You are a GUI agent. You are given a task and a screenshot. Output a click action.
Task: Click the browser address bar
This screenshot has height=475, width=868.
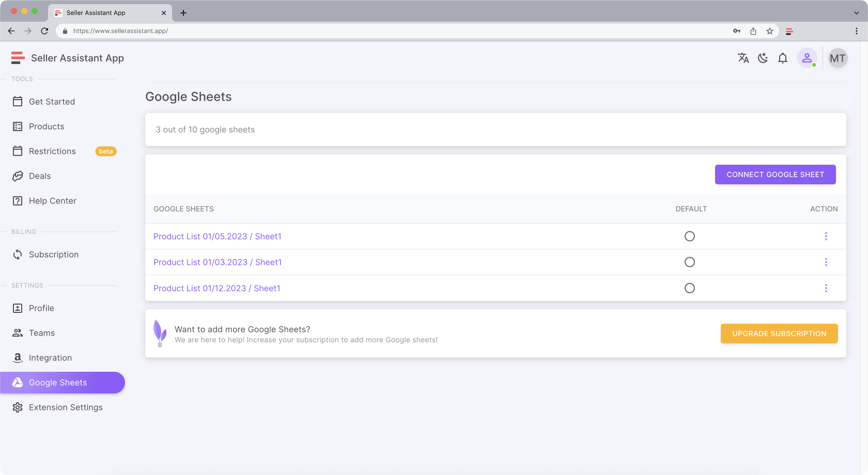(393, 31)
